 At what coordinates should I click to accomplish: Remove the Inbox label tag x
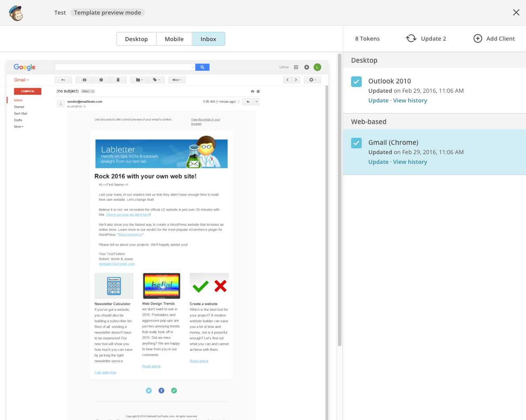pyautogui.click(x=93, y=91)
